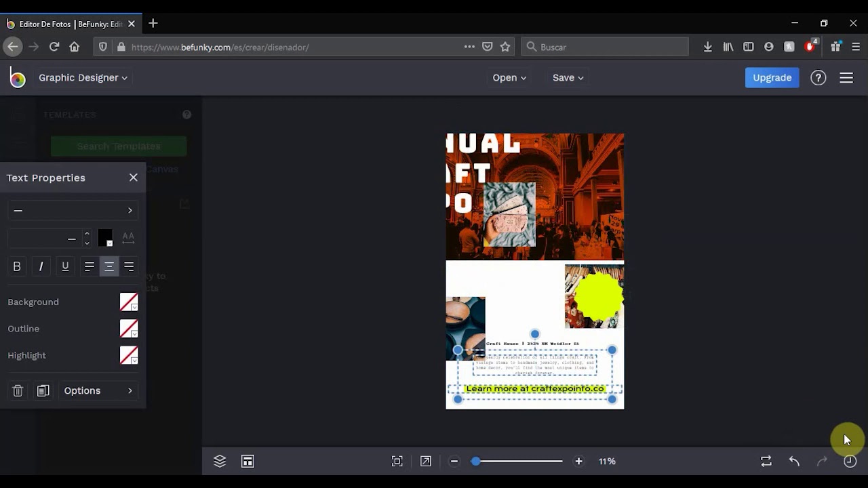This screenshot has height=488, width=868.
Task: Redo the last action
Action: (822, 461)
